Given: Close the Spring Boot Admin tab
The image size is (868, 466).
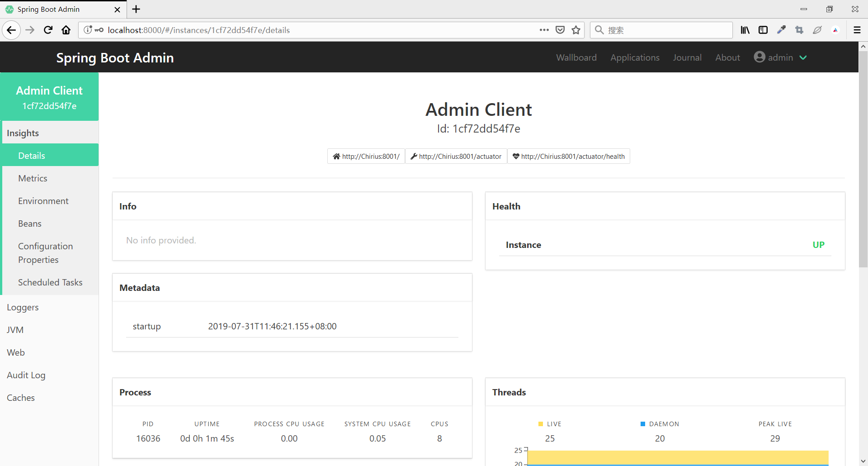Looking at the screenshot, I should (x=117, y=10).
